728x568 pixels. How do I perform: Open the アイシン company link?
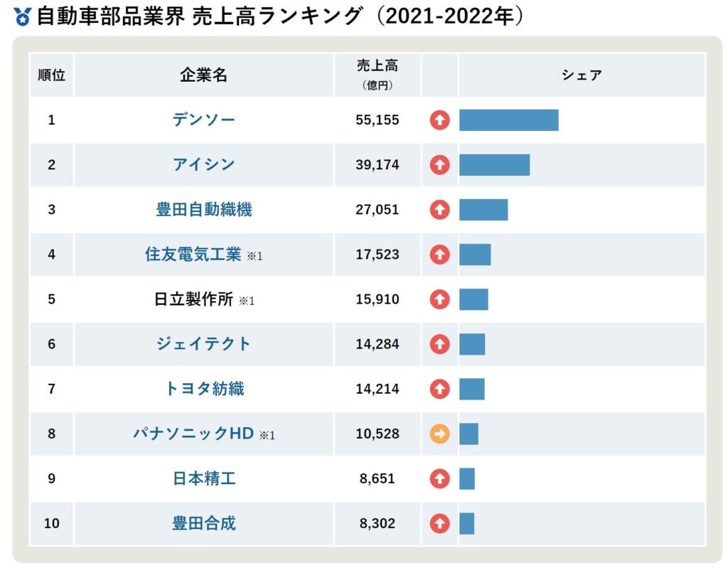click(x=204, y=164)
